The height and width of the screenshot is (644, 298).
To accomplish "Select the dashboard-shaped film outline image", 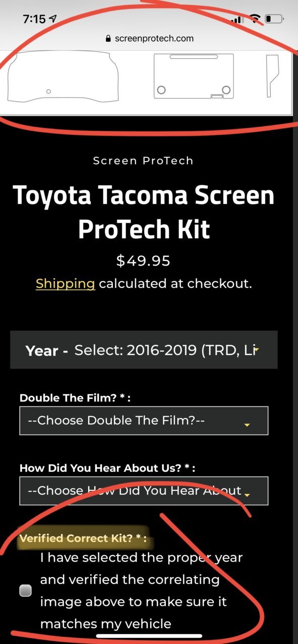I will (63, 77).
